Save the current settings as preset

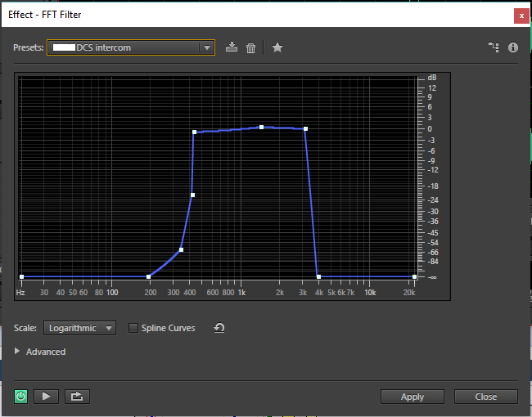pyautogui.click(x=232, y=47)
